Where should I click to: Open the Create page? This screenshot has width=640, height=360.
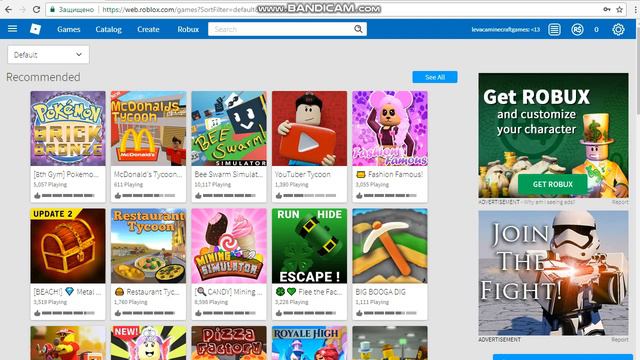point(148,29)
